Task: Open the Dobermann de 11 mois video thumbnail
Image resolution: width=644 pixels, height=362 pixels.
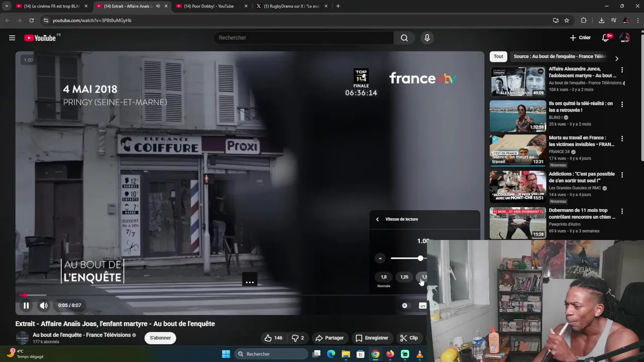Action: 518,223
